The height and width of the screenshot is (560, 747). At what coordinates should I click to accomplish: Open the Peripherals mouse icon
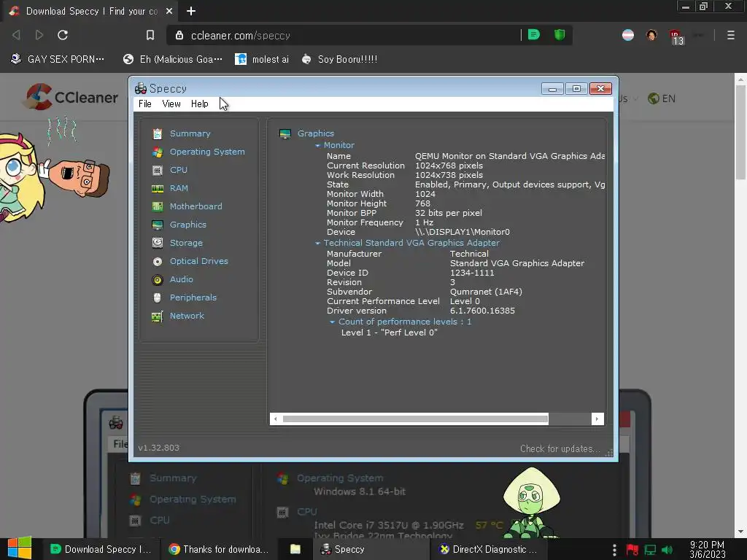[158, 297]
